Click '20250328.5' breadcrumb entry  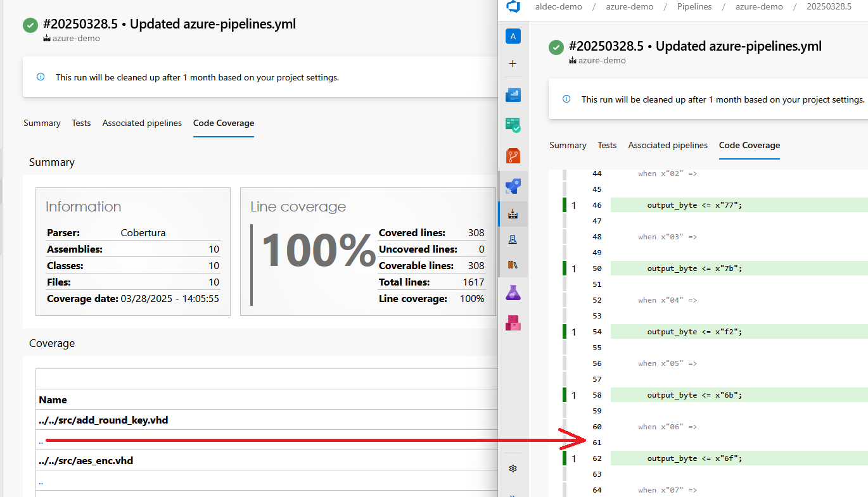point(829,7)
